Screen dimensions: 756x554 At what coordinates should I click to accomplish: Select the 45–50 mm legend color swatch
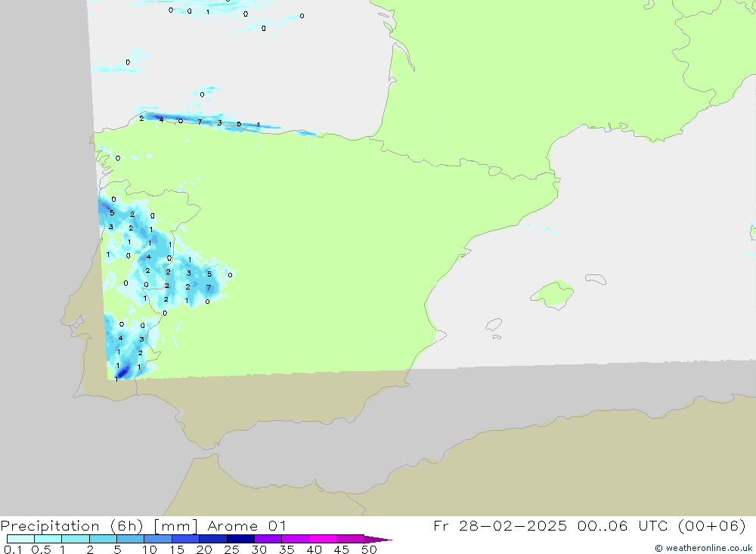[x=351, y=539]
